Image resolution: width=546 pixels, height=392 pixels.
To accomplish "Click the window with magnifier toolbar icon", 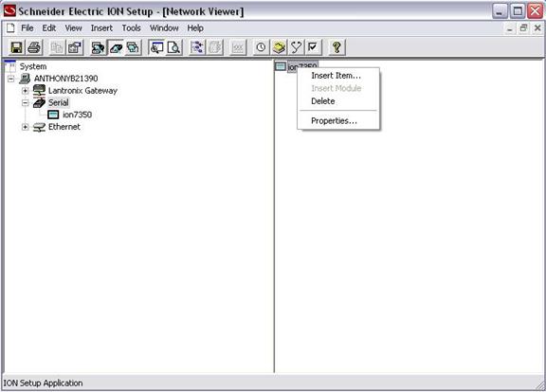I will [x=156, y=47].
